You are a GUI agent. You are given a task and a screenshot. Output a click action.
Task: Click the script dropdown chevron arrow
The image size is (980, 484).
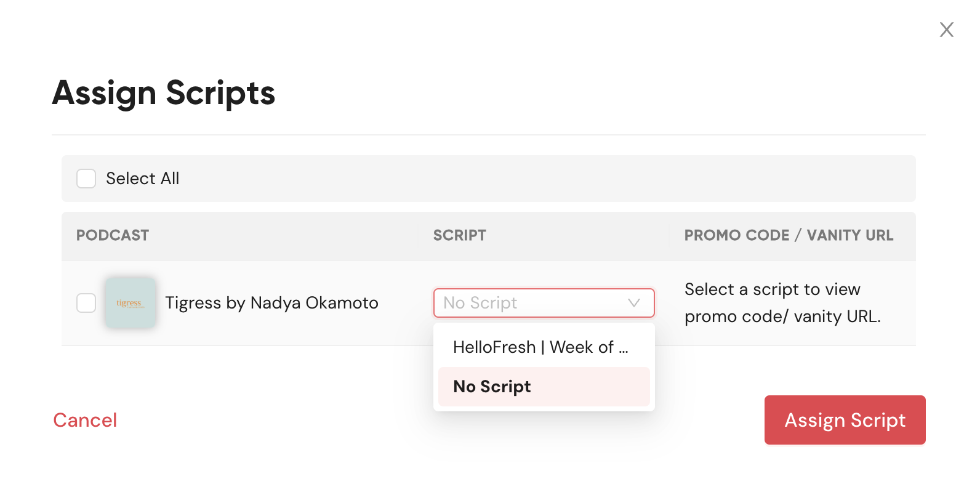[633, 303]
